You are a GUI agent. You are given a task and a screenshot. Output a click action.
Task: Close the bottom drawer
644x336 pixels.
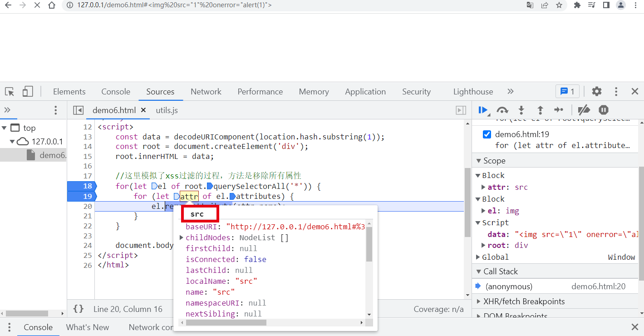coord(635,327)
